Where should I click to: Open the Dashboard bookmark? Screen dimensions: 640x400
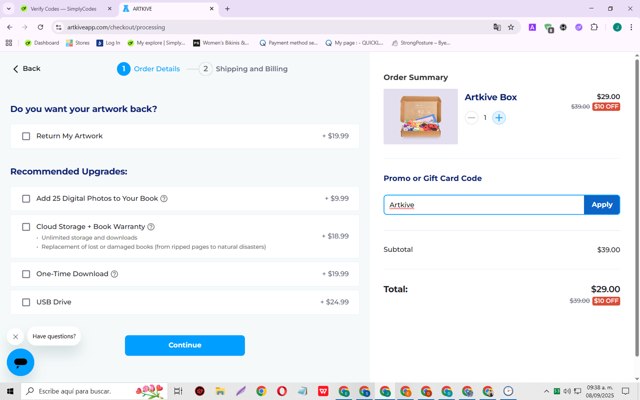(x=42, y=43)
